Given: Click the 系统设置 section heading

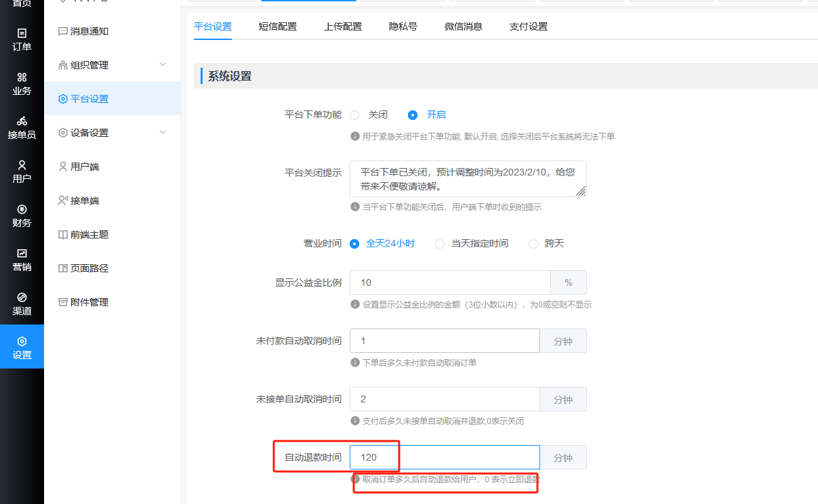Looking at the screenshot, I should (230, 77).
